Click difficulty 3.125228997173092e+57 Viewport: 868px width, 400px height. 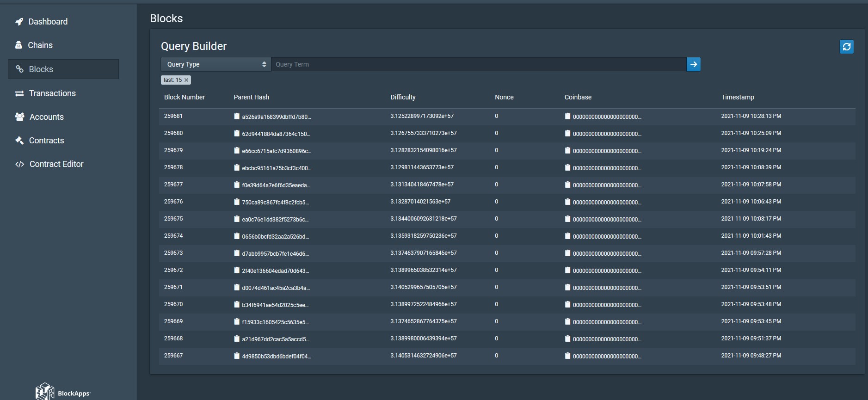coord(422,116)
